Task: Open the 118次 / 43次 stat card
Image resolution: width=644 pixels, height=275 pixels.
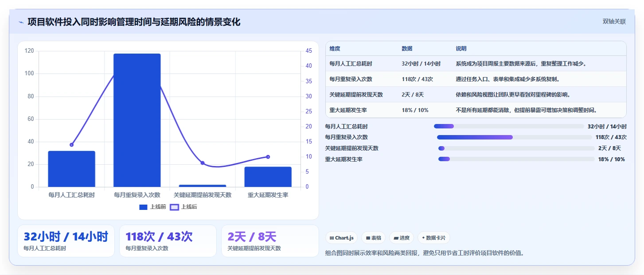Action: (x=168, y=241)
